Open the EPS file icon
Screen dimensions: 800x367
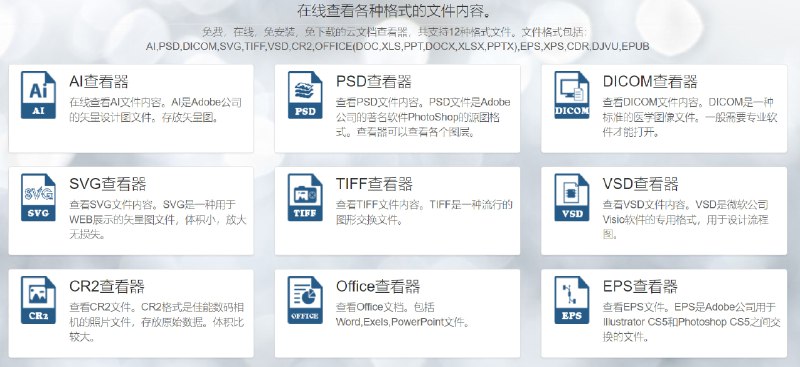(x=572, y=300)
